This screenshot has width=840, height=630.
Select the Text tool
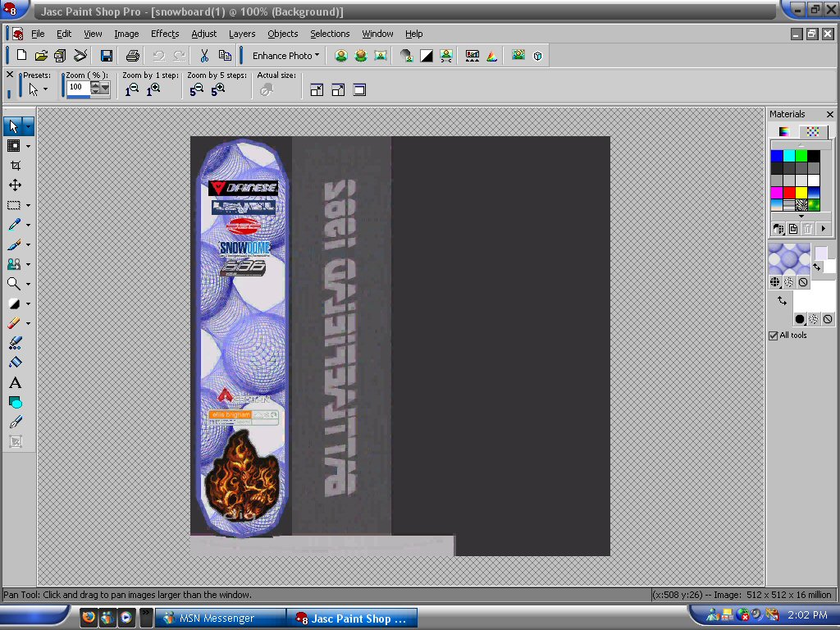[x=15, y=382]
